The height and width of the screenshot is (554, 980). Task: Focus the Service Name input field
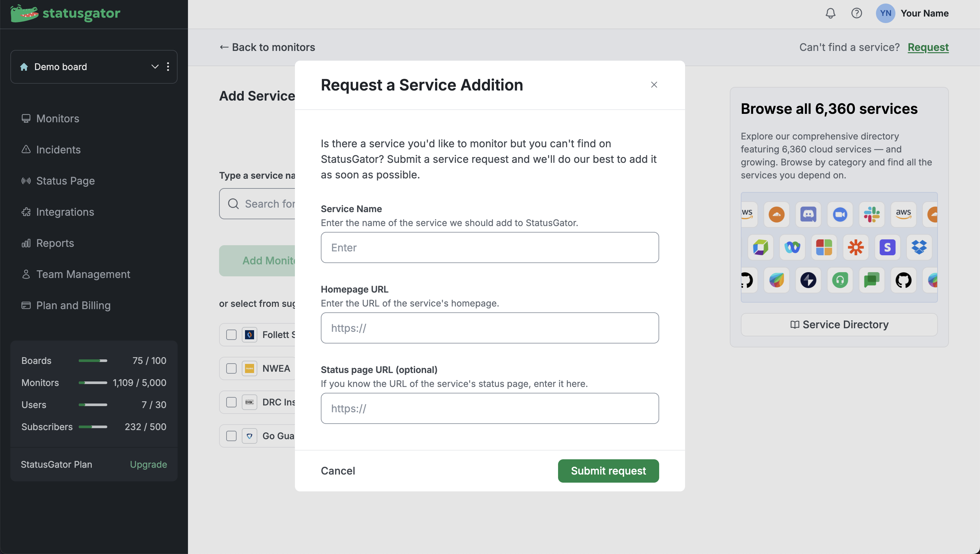pos(490,247)
